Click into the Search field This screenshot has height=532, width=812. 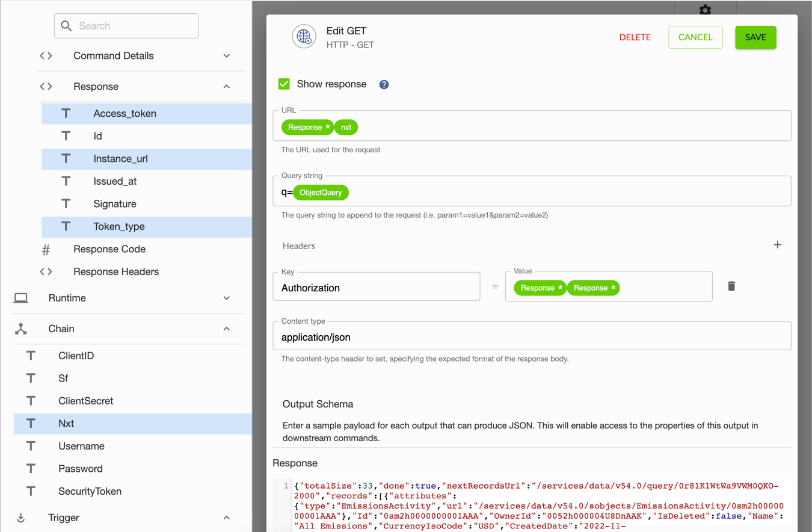[x=126, y=26]
